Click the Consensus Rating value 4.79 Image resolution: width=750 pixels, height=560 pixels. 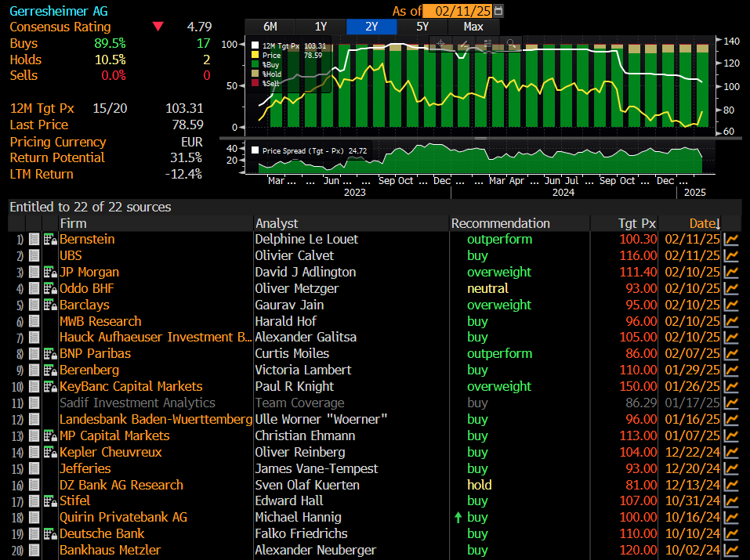[x=199, y=27]
